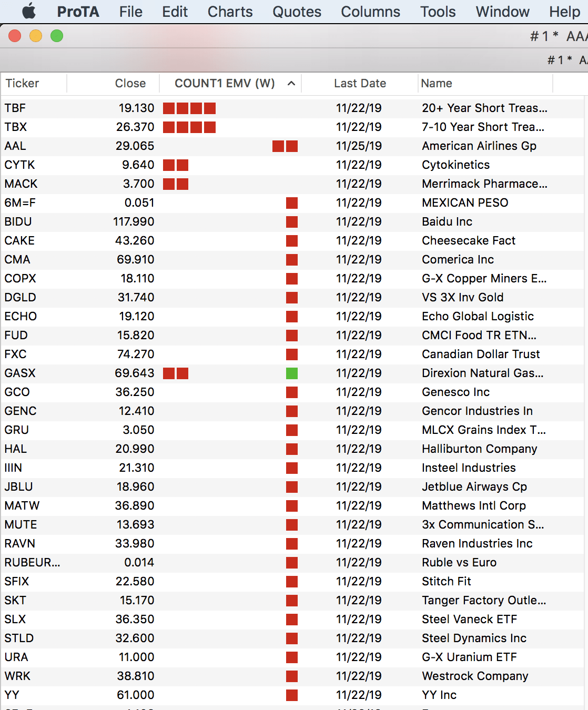
Task: Select the CAKE ticker
Action: point(19,241)
